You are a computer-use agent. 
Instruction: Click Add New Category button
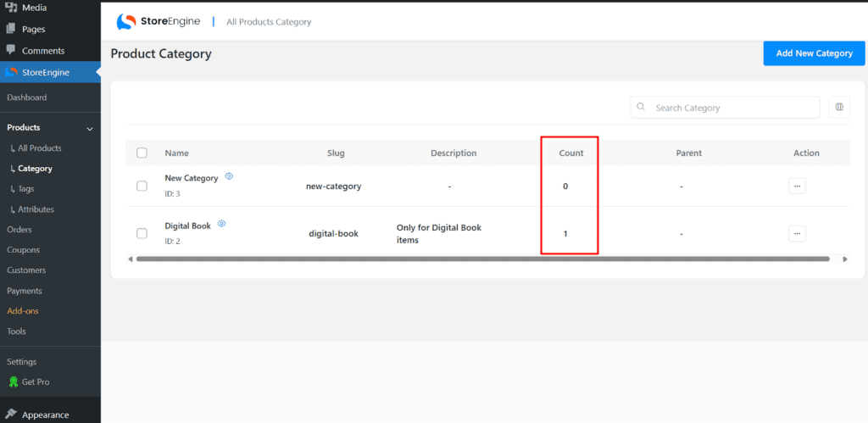pos(814,53)
